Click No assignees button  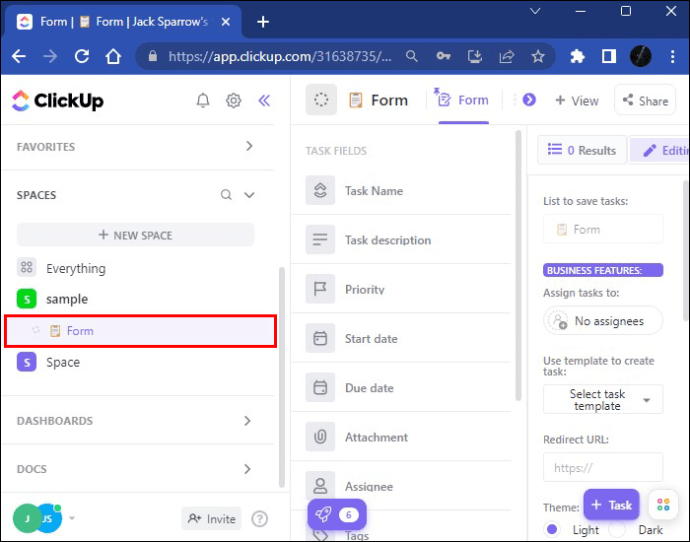pyautogui.click(x=603, y=321)
